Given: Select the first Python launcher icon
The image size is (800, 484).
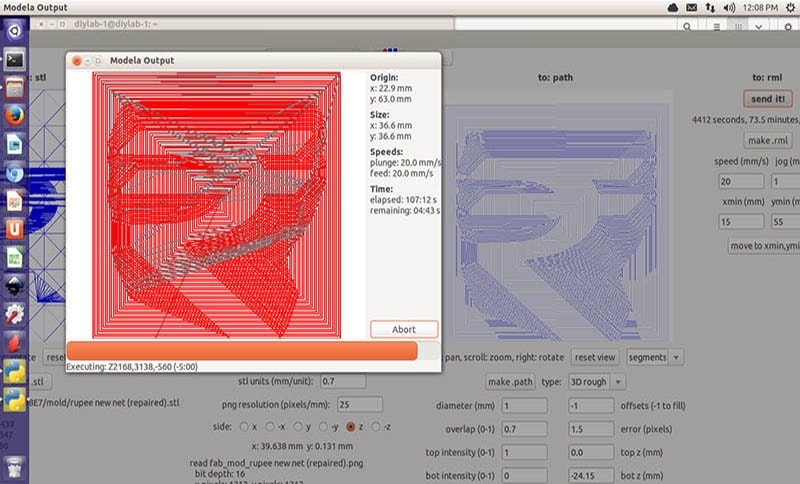Looking at the screenshot, I should (x=14, y=372).
